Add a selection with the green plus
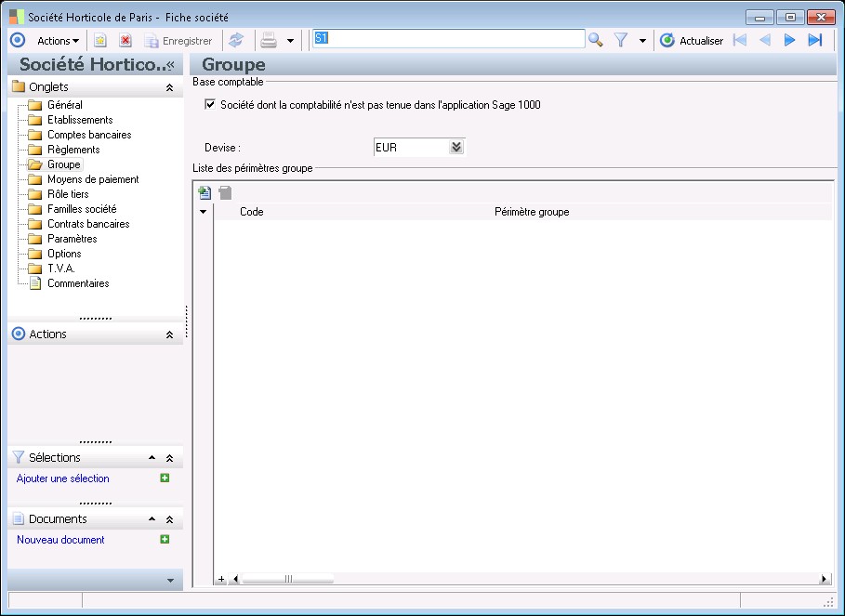Image resolution: width=845 pixels, height=616 pixels. [165, 478]
